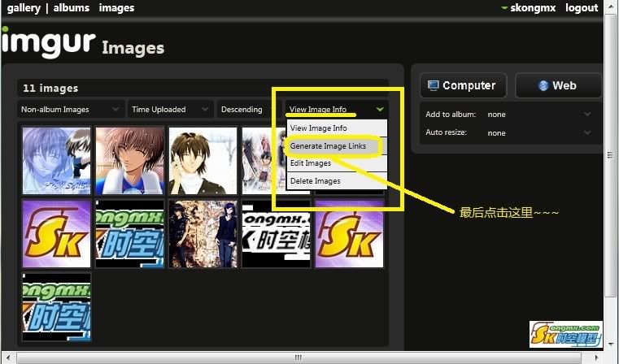
Task: Open the Add to album dropdown
Action: click(x=539, y=115)
